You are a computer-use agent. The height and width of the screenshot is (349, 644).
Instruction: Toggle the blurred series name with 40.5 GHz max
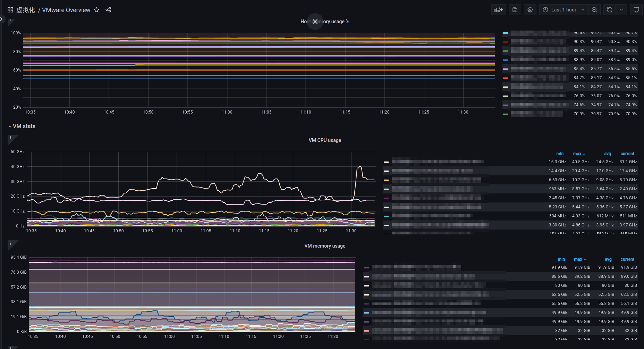(x=438, y=162)
